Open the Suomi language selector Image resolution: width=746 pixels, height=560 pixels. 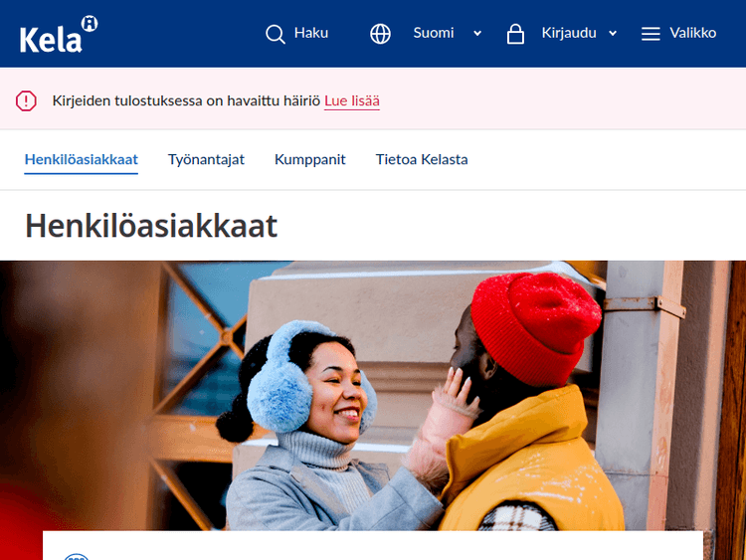tap(434, 33)
